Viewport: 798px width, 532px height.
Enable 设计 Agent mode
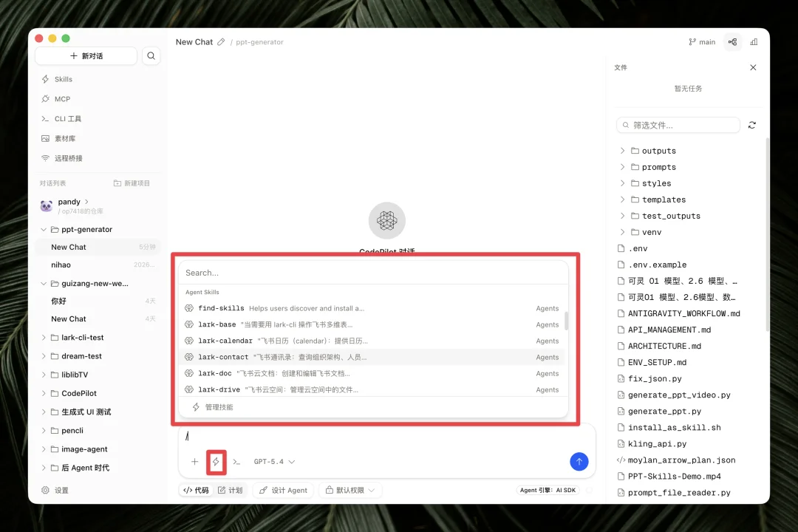[283, 489]
